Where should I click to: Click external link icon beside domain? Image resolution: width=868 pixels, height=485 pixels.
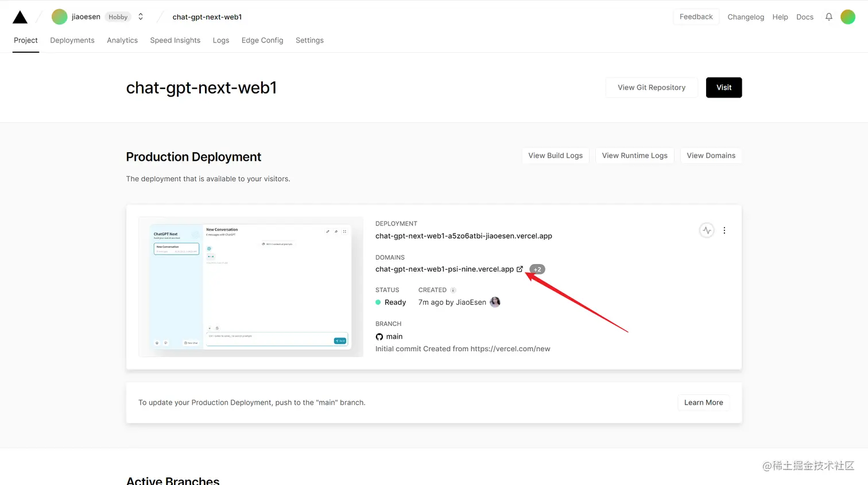click(x=520, y=269)
